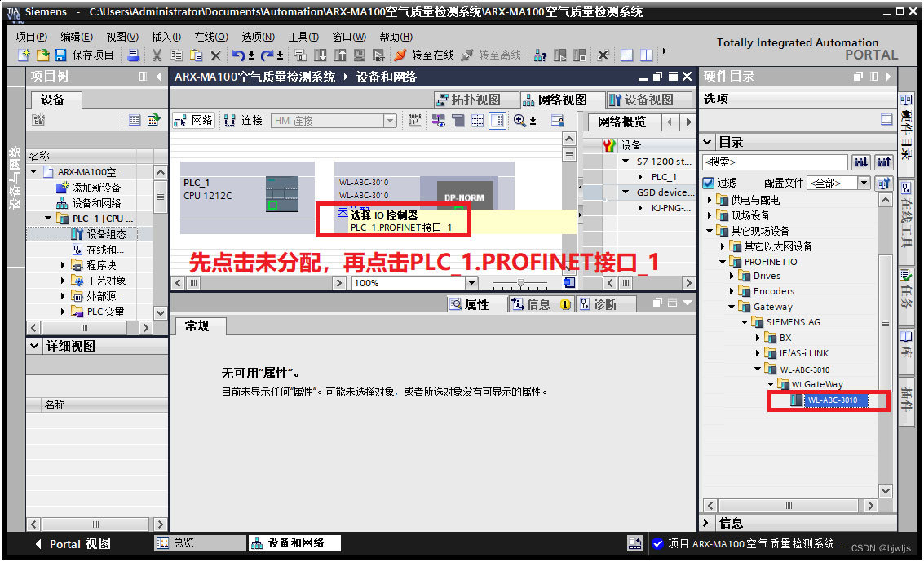
Task: Click the print icon in toolbar
Action: (134, 55)
